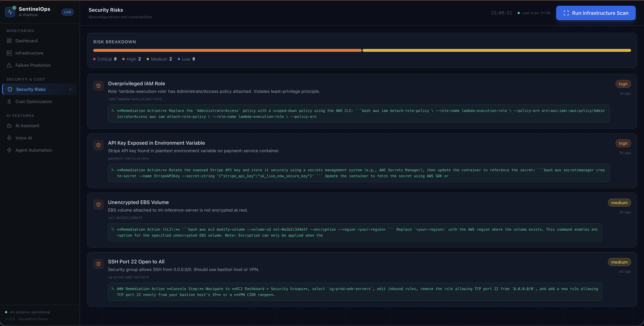Click the yellow Medium risk bar segment
Screen dimensions: 644x326
click(x=497, y=50)
